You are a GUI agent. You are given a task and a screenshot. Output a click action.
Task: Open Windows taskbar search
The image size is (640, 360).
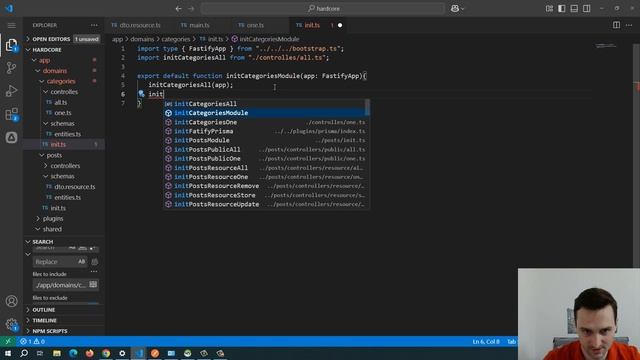tap(24, 353)
